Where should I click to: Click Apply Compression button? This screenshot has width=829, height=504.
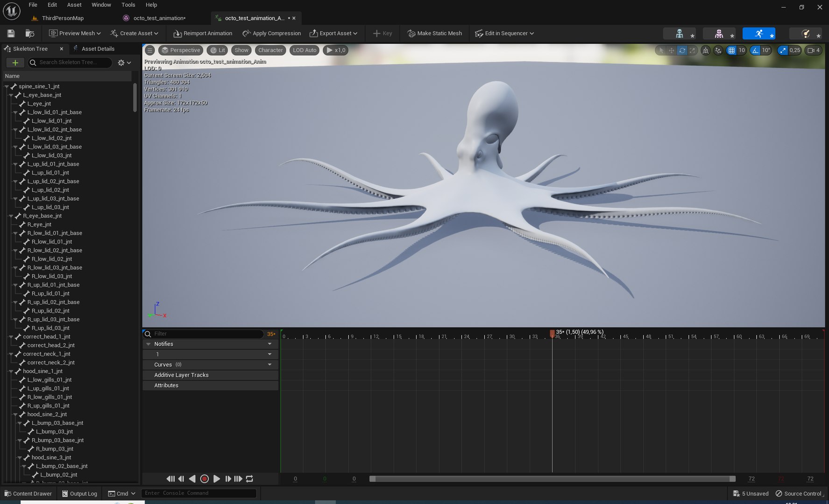pyautogui.click(x=271, y=34)
